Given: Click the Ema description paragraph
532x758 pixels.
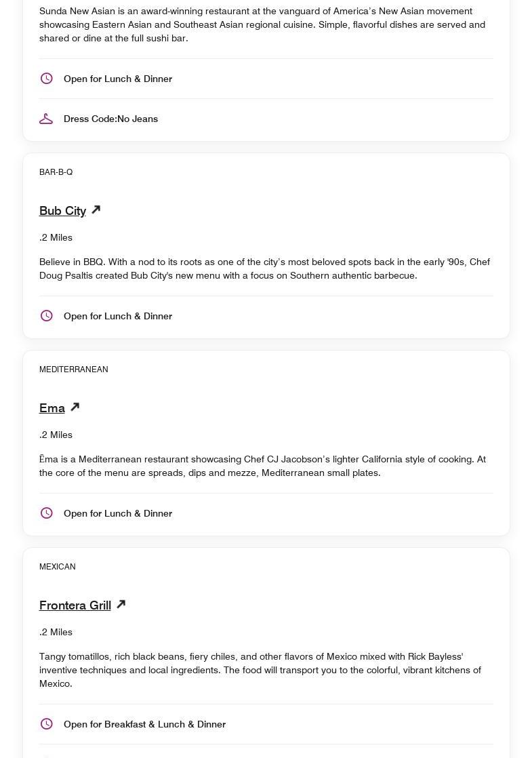Looking at the screenshot, I should pos(262,466).
